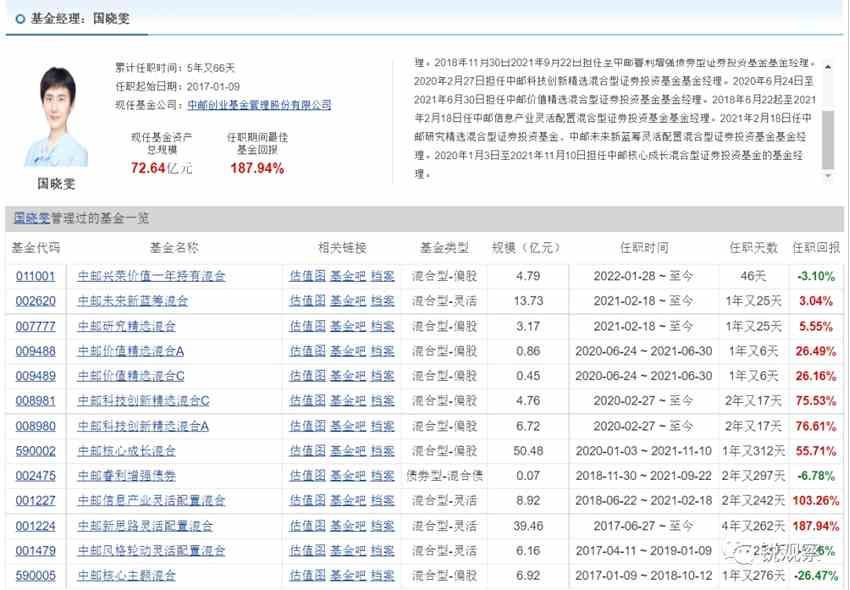The height and width of the screenshot is (590, 850).
Task: Open fund code 011001
Action: (x=35, y=277)
